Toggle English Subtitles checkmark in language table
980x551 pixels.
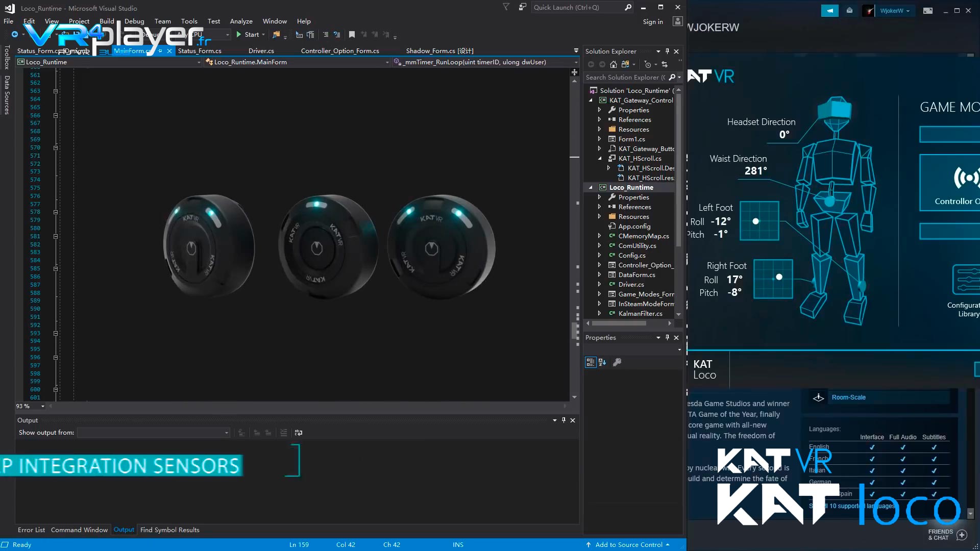coord(934,446)
